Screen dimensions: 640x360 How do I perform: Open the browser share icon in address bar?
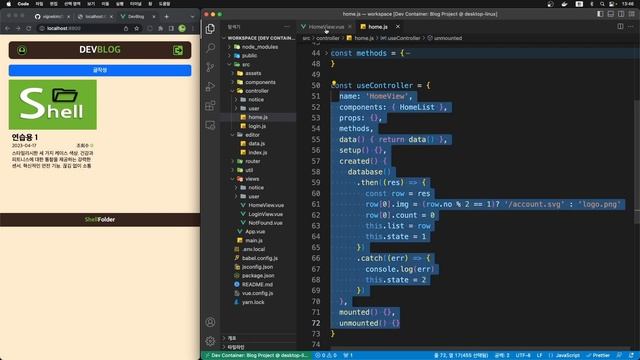pyautogui.click(x=126, y=28)
